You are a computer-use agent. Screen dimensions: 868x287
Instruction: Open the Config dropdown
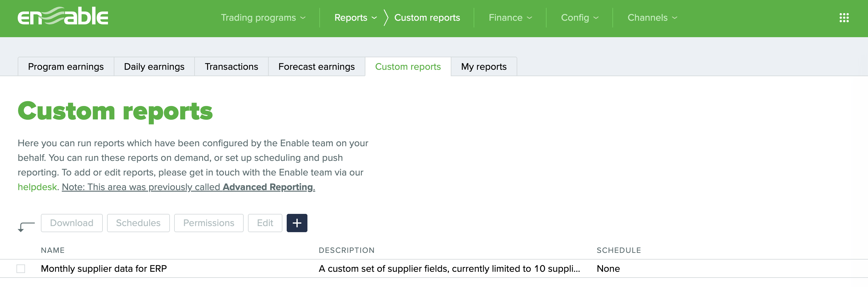click(x=579, y=17)
